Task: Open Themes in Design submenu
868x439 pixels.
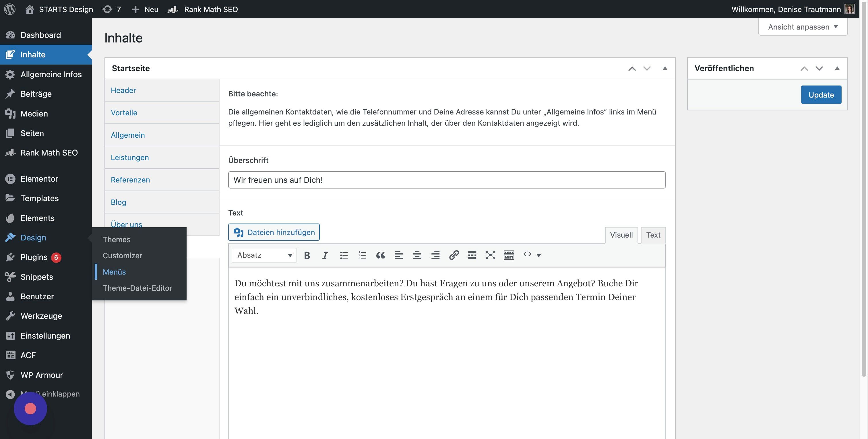Action: [x=139, y=240]
